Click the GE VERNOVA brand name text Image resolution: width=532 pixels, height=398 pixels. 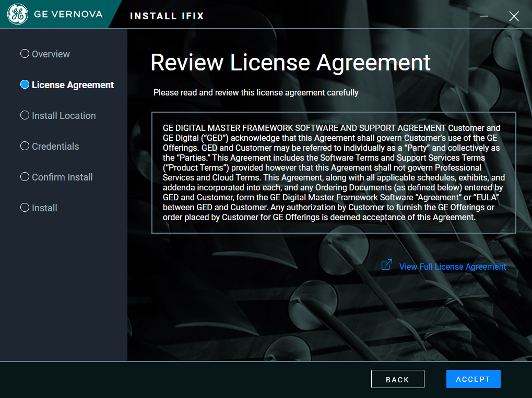68,14
